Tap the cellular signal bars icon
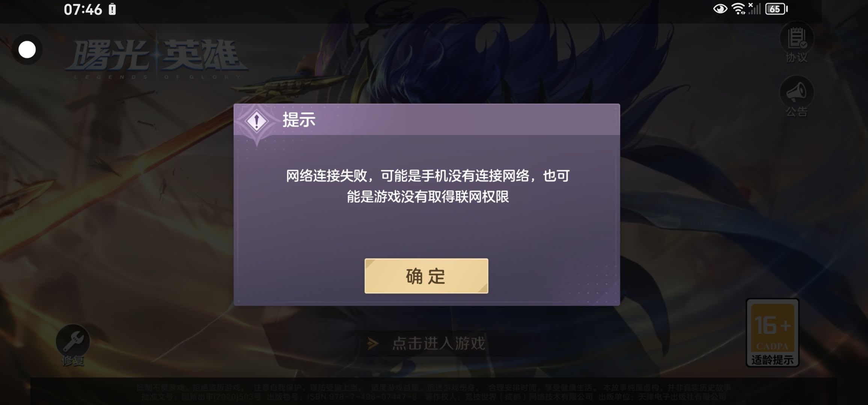The width and height of the screenshot is (868, 405). click(755, 9)
